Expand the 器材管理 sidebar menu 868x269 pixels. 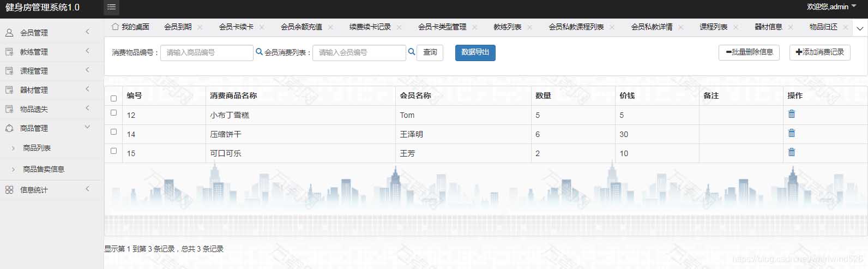click(87, 89)
